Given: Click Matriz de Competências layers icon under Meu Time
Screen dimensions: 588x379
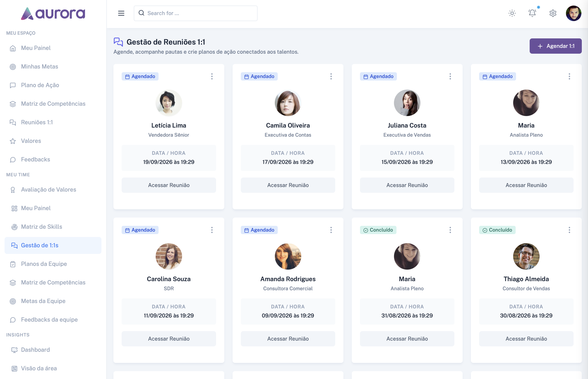Looking at the screenshot, I should coord(13,283).
